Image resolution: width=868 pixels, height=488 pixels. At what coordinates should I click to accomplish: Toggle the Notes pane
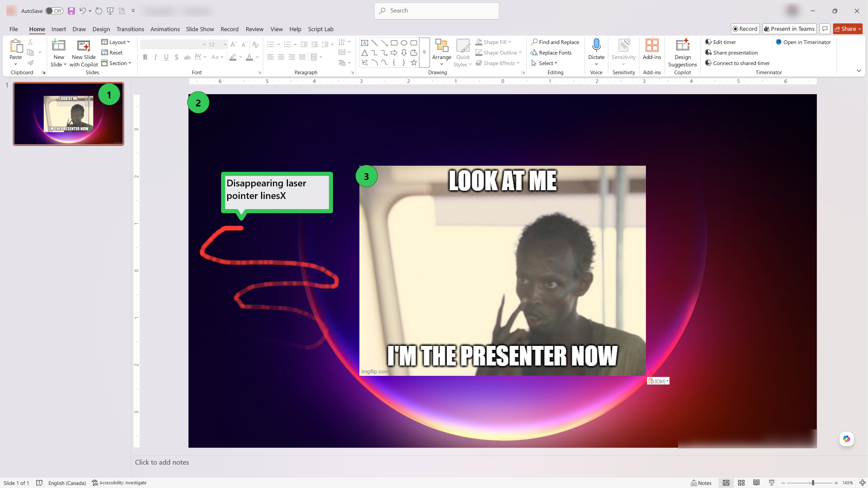pyautogui.click(x=701, y=483)
